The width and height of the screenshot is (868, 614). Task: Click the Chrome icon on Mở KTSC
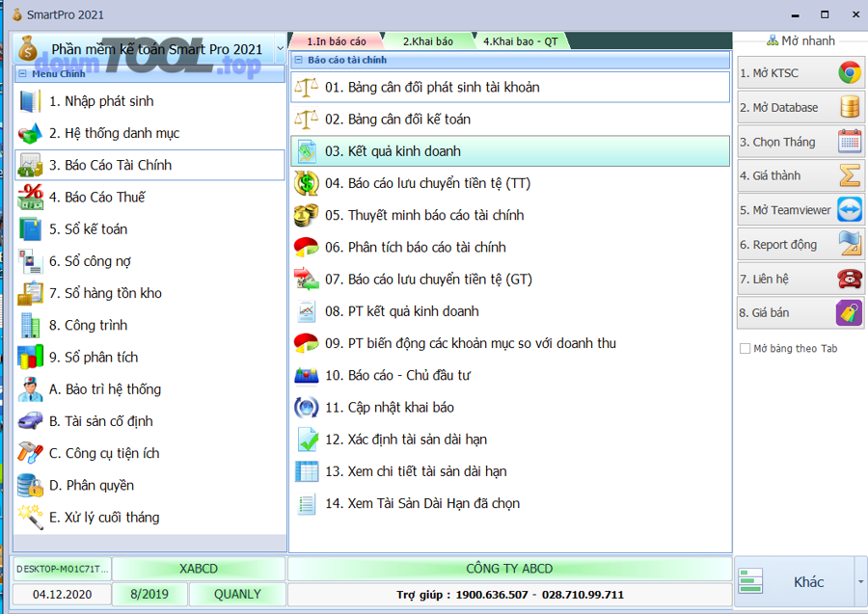pos(849,73)
